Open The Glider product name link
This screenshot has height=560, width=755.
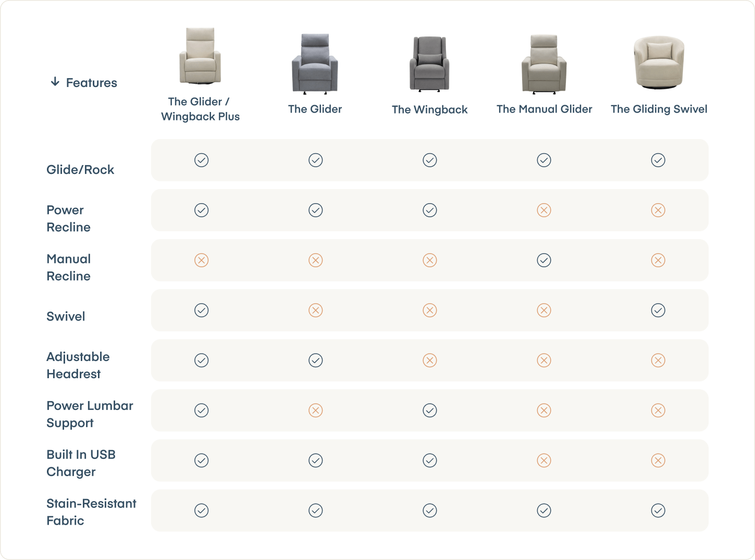[315, 109]
